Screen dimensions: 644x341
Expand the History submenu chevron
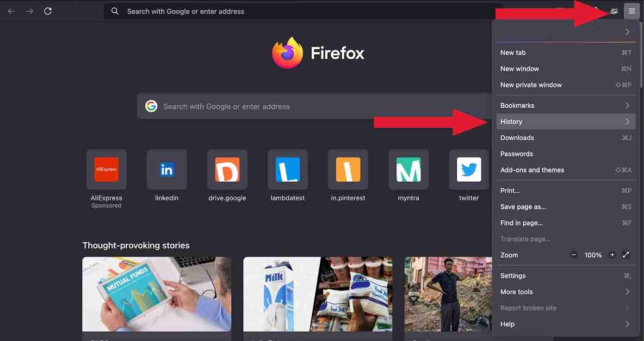[628, 121]
